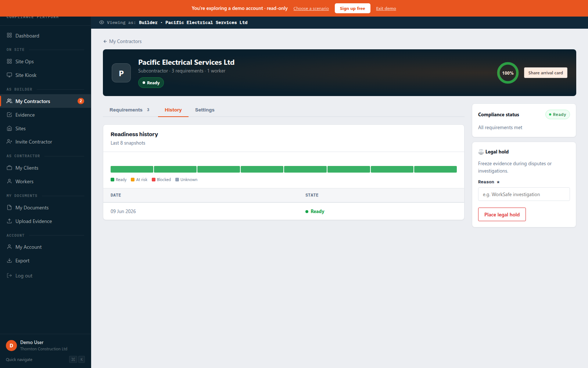The image size is (588, 368).
Task: Click the K shortcut key icon
Action: pyautogui.click(x=82, y=360)
